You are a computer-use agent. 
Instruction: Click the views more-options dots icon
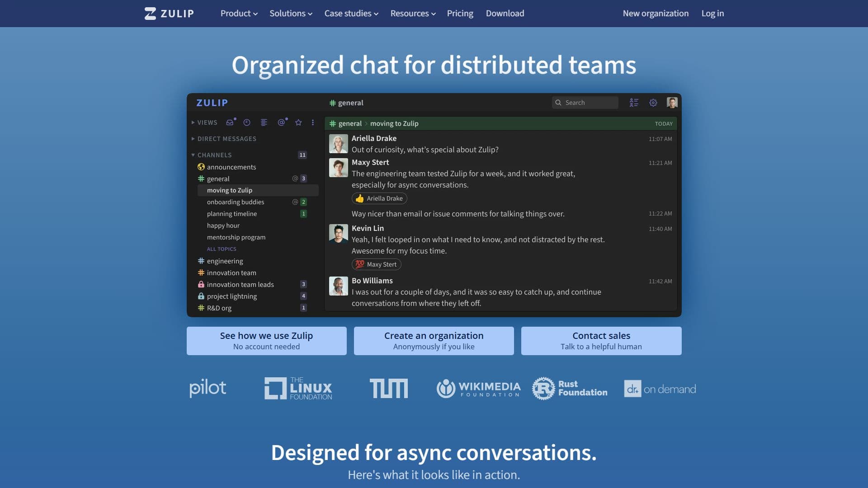pyautogui.click(x=313, y=122)
